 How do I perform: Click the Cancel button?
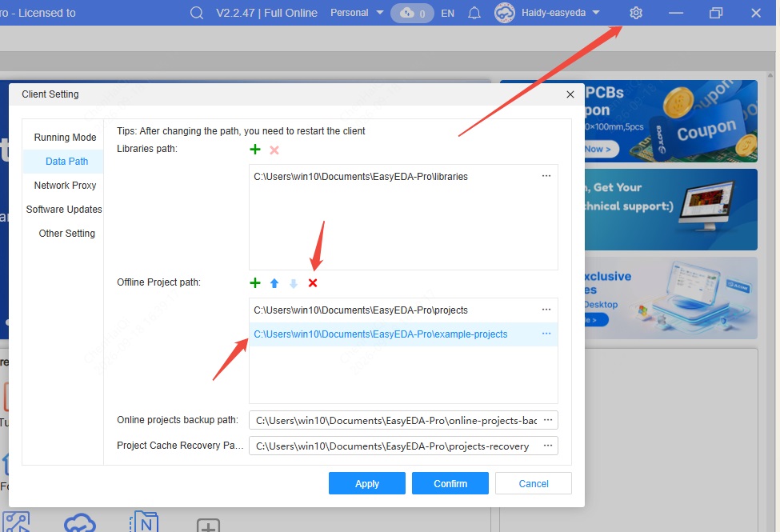coord(534,483)
